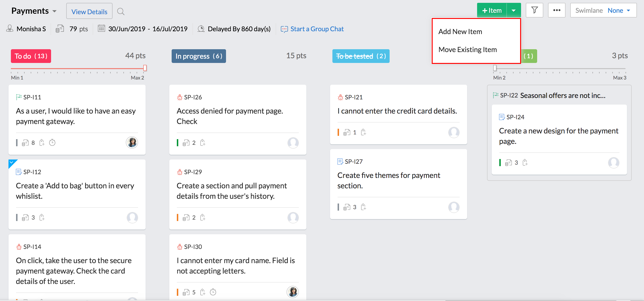Open the filter funnel icon

pyautogui.click(x=534, y=10)
